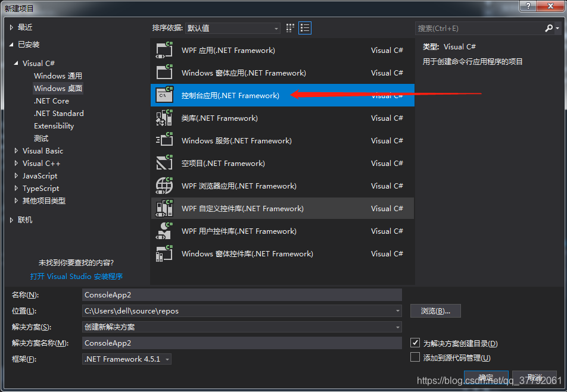The image size is (567, 392).
Task: Open the 排序依据 默认值 dropdown
Action: [x=233, y=28]
